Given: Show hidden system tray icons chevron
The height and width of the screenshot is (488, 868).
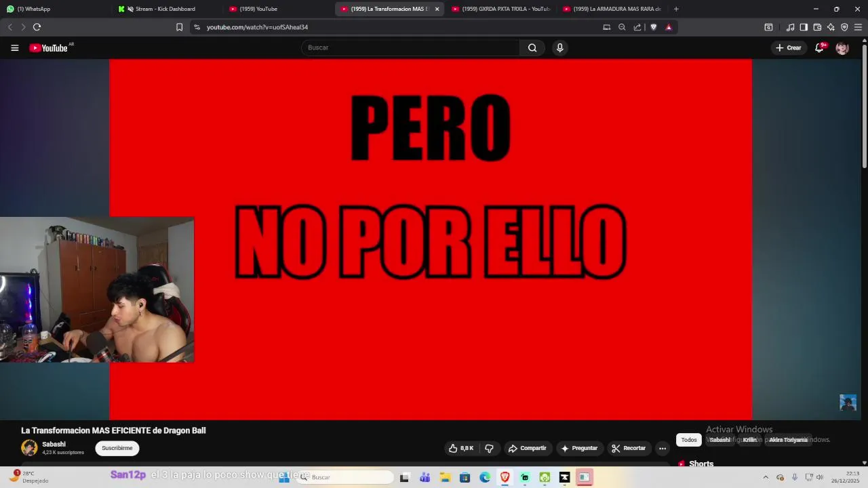Looking at the screenshot, I should [766, 477].
